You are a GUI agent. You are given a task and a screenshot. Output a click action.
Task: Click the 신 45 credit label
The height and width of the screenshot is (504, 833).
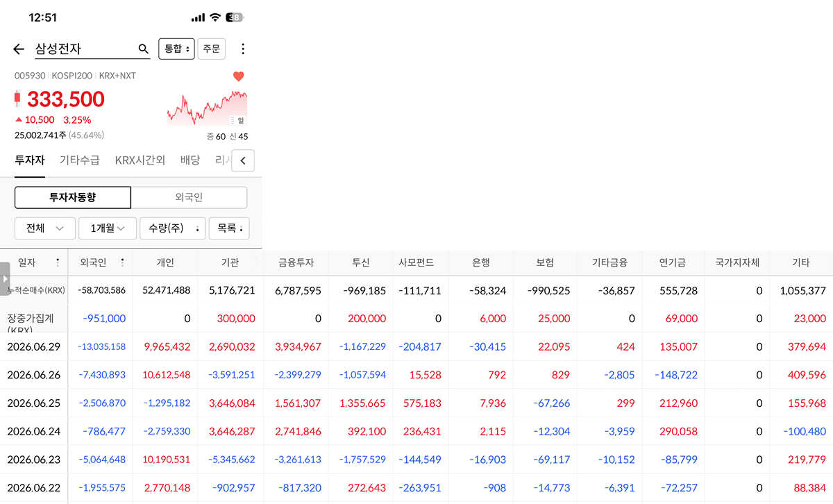[x=238, y=137]
